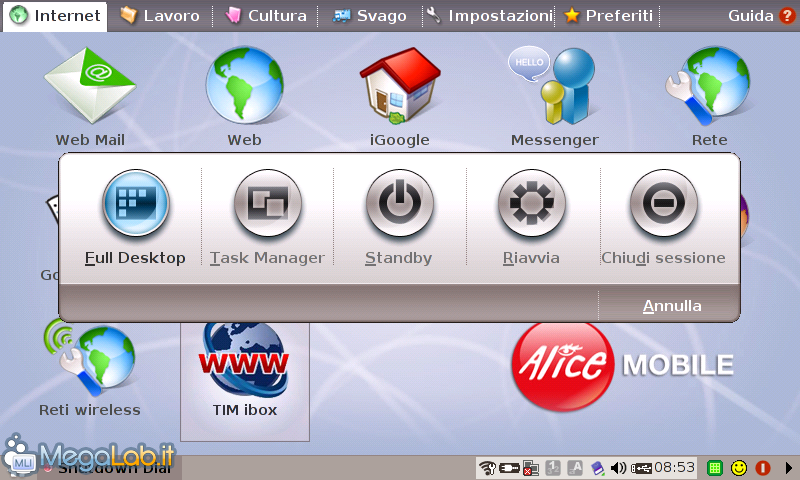Choose Full Desktop in shutdown dialog
800x480 pixels.
pyautogui.click(x=135, y=217)
